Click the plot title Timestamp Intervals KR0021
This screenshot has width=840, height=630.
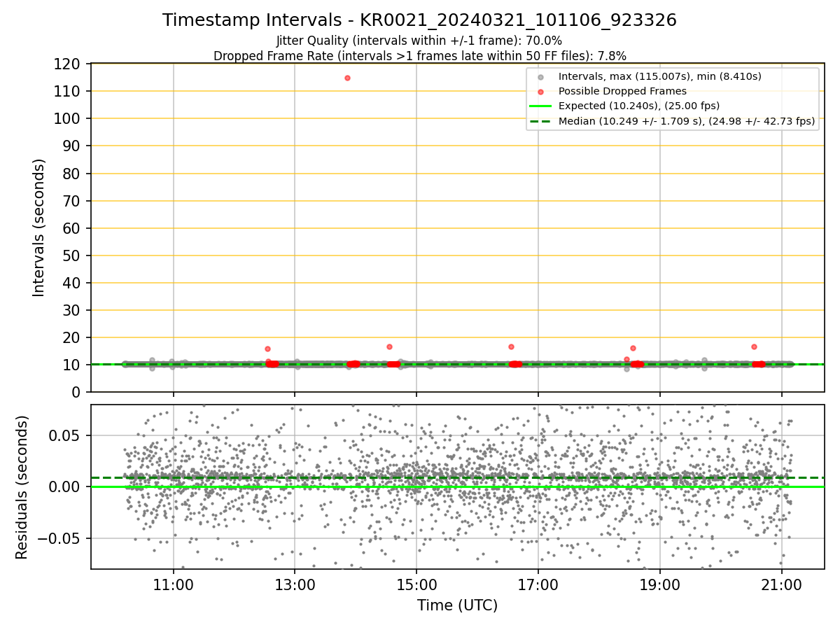pyautogui.click(x=419, y=20)
